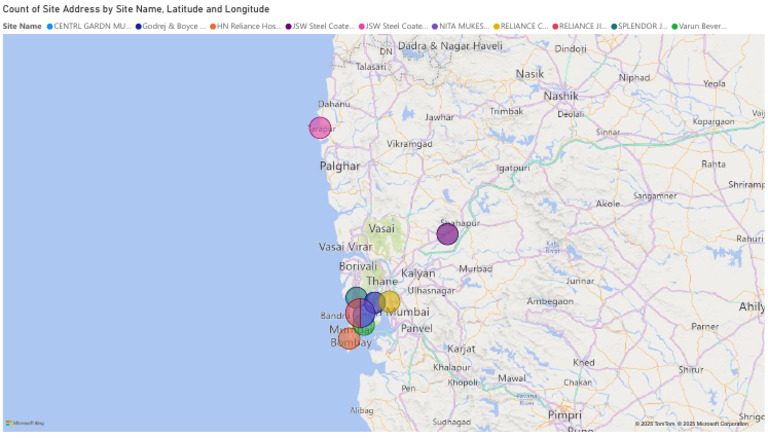Viewport: 768px width, 438px height.
Task: Click the Ambegaon map label
Action: point(550,301)
